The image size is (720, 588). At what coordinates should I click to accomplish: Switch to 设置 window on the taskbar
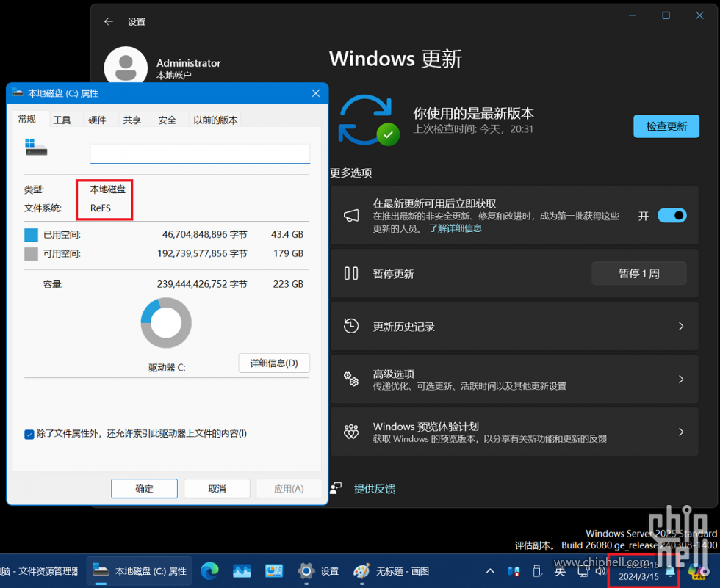tap(318, 571)
